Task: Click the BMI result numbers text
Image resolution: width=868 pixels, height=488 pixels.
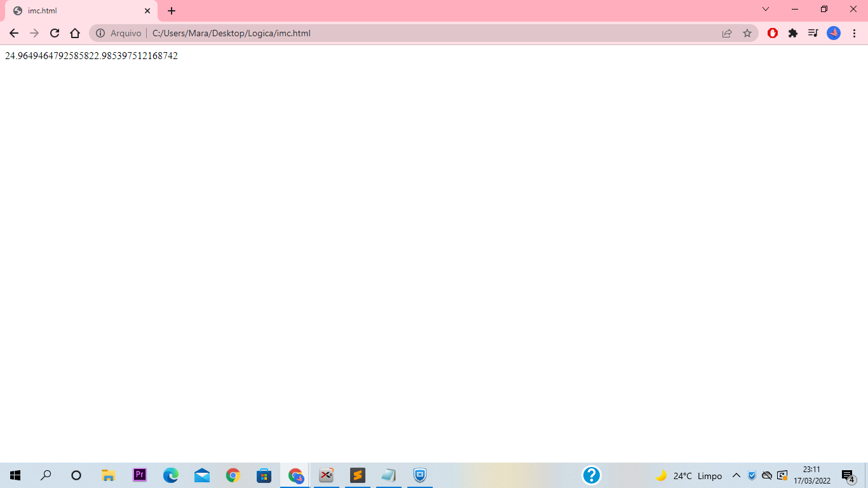Action: coord(92,56)
